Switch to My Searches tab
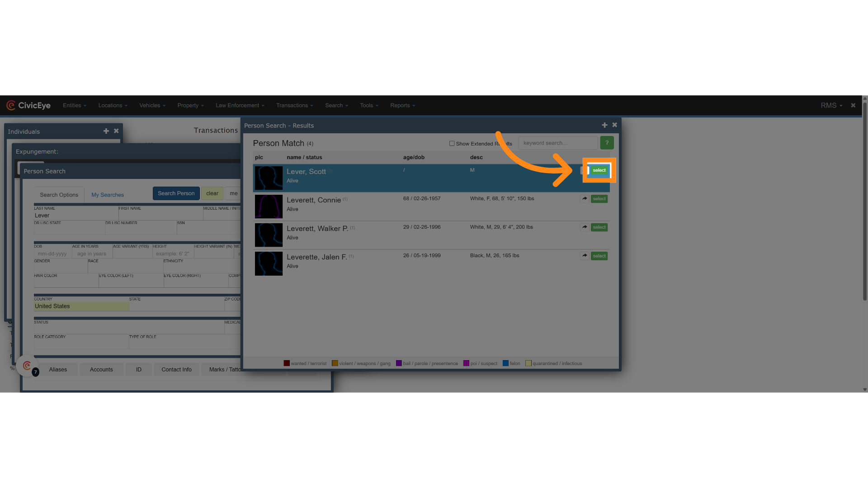Viewport: 868px width, 488px height. (108, 195)
